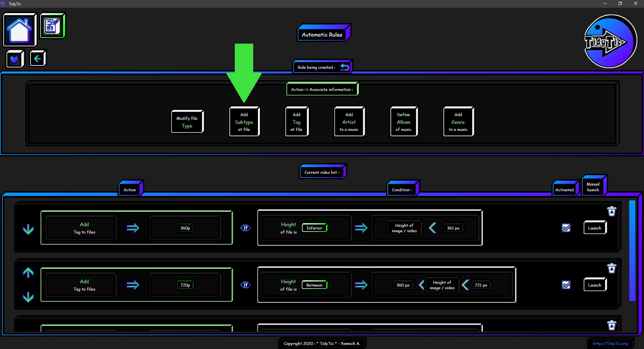Toggle Activated checkbox for 720p rule

point(566,285)
